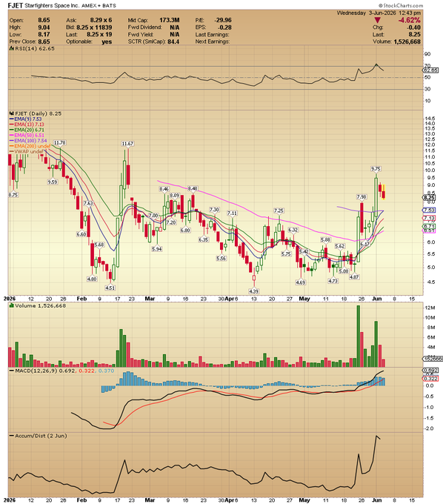Click the candlestick icon beside FJET (Daily)
Image resolution: width=443 pixels, height=504 pixels.
(x=12, y=113)
